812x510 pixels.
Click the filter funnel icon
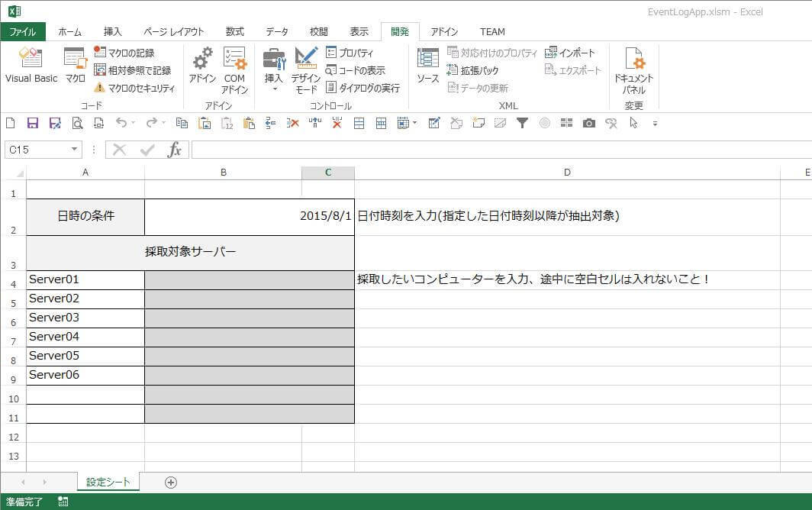(x=522, y=123)
